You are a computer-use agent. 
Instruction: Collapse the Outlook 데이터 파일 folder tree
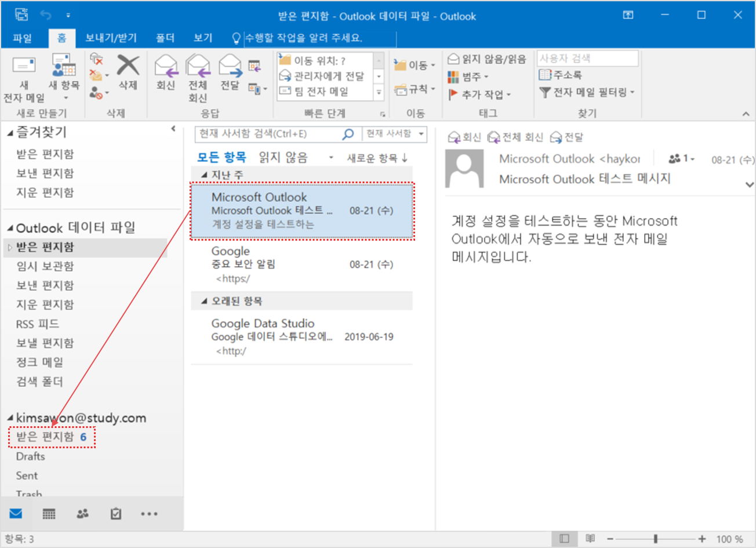tap(10, 228)
